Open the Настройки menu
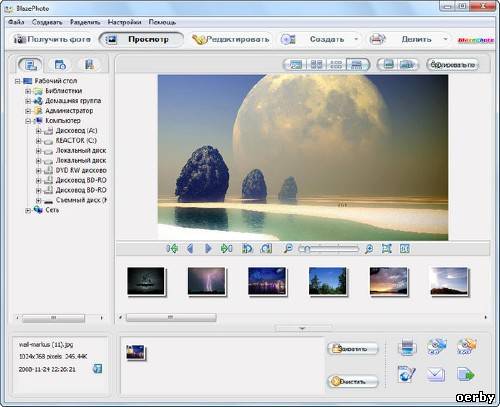This screenshot has width=500, height=407. pos(124,22)
